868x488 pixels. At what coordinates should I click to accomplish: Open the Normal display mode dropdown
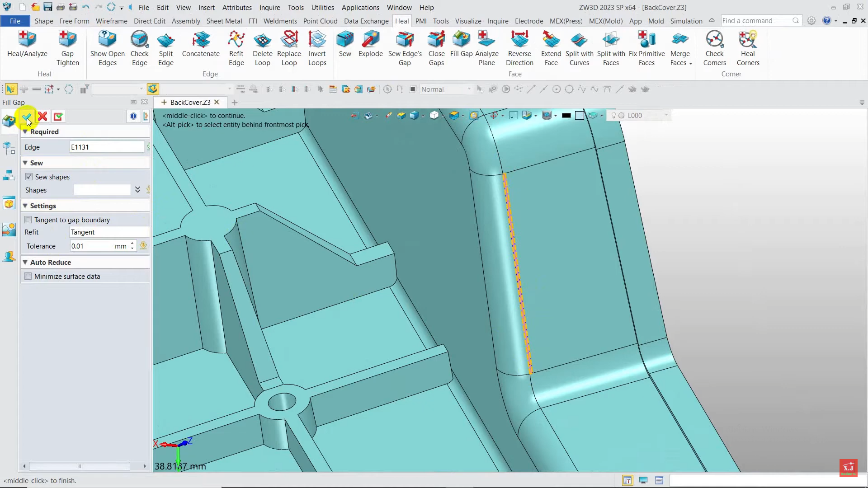coord(469,89)
